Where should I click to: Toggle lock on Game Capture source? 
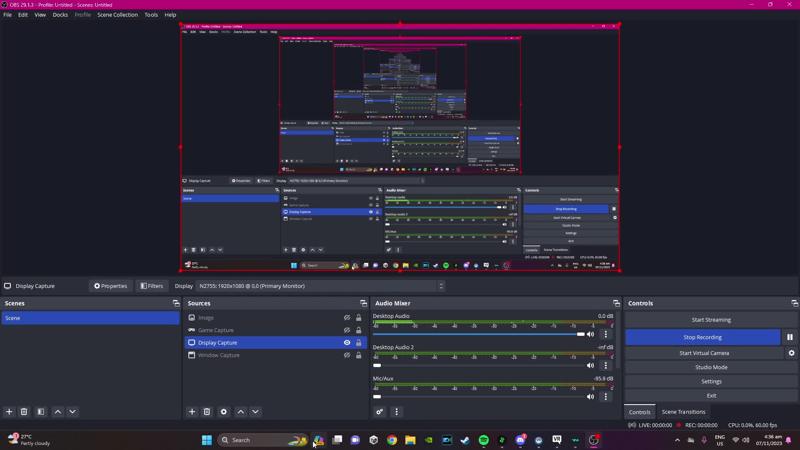point(359,330)
